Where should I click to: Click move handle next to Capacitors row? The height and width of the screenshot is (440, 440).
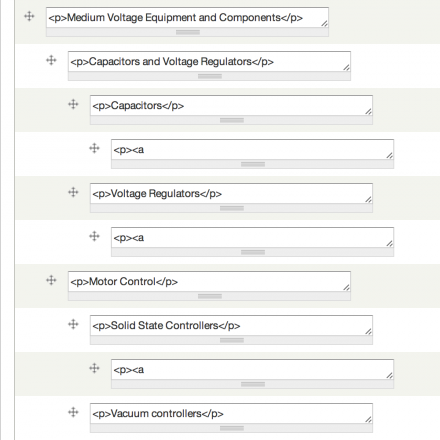tap(73, 104)
